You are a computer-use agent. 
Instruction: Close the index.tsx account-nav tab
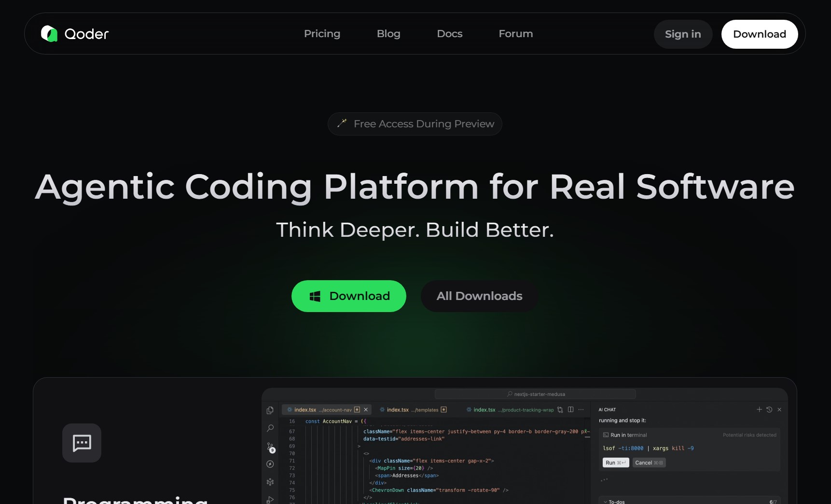click(x=366, y=409)
